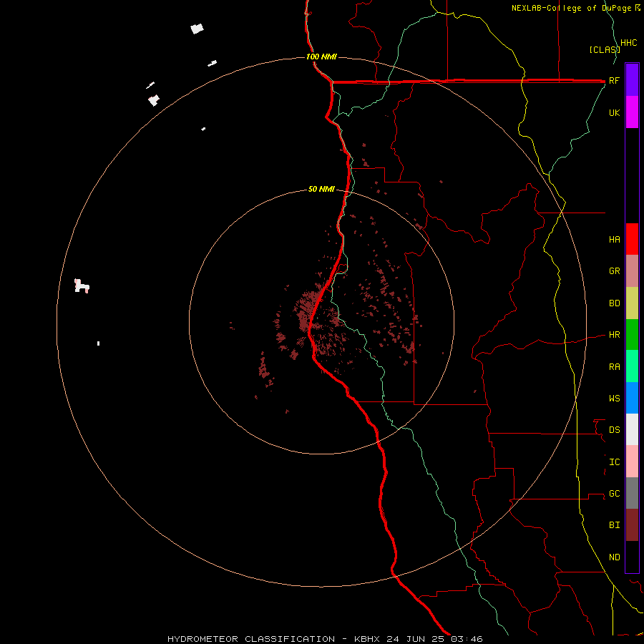
Task: Click the RA legend label
Action: pyautogui.click(x=614, y=367)
